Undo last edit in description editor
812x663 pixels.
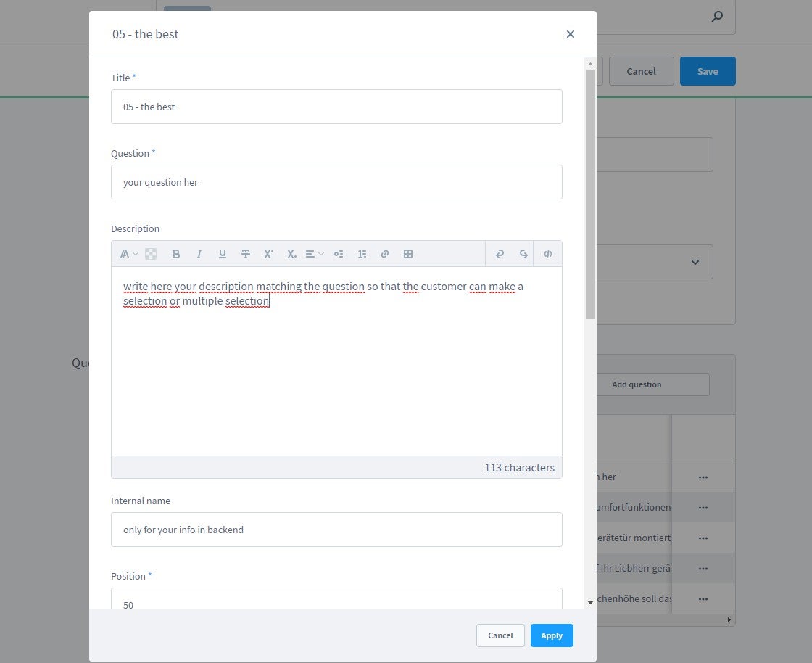[x=500, y=254]
